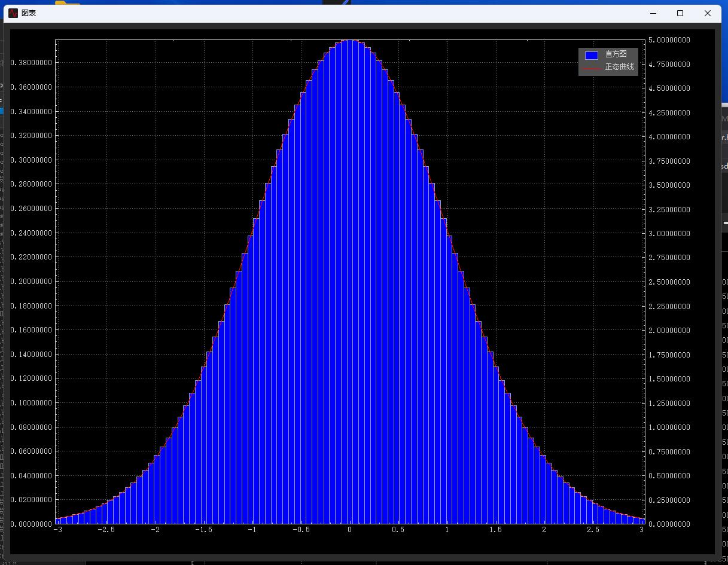
Task: Click x-axis label 0
Action: pyautogui.click(x=350, y=530)
